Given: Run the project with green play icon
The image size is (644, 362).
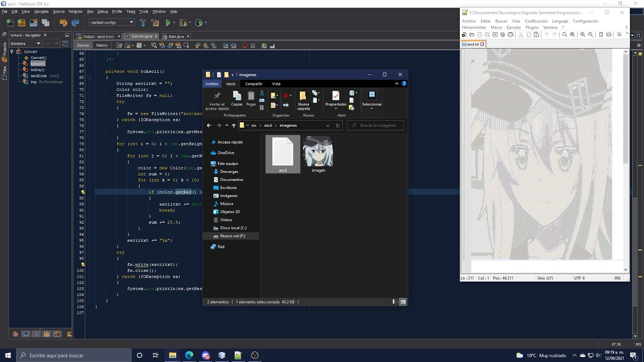Looking at the screenshot, I should coord(168,22).
